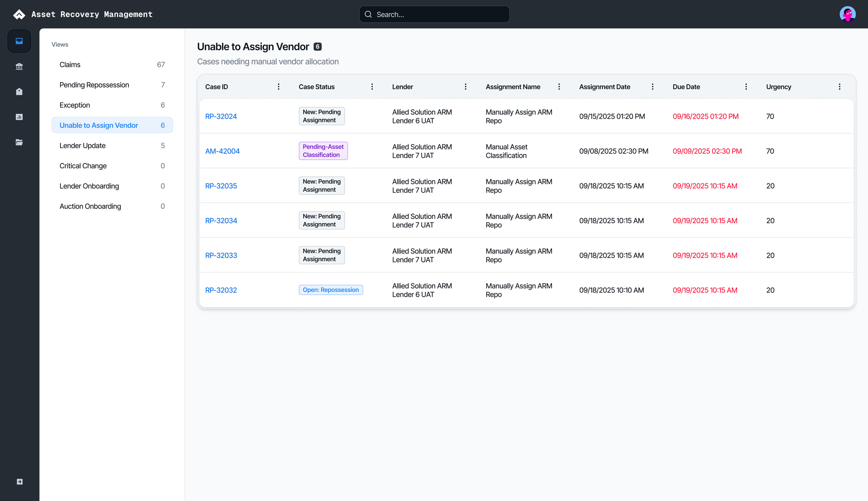Select the Claims view
Image resolution: width=868 pixels, height=501 pixels.
pyautogui.click(x=112, y=64)
